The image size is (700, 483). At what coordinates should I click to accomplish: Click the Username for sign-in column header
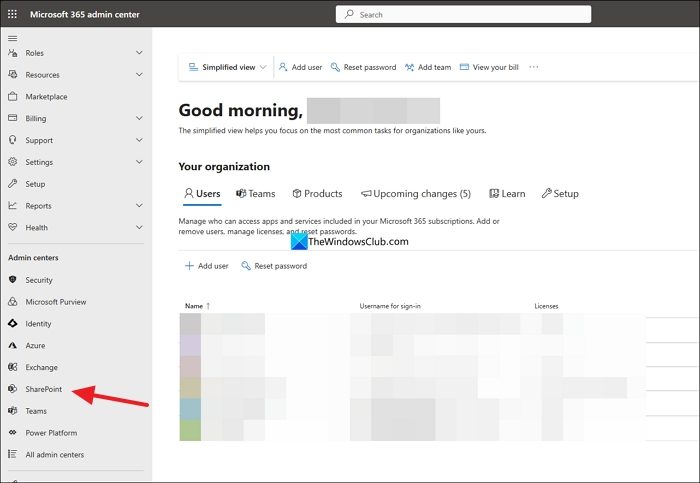coord(390,306)
